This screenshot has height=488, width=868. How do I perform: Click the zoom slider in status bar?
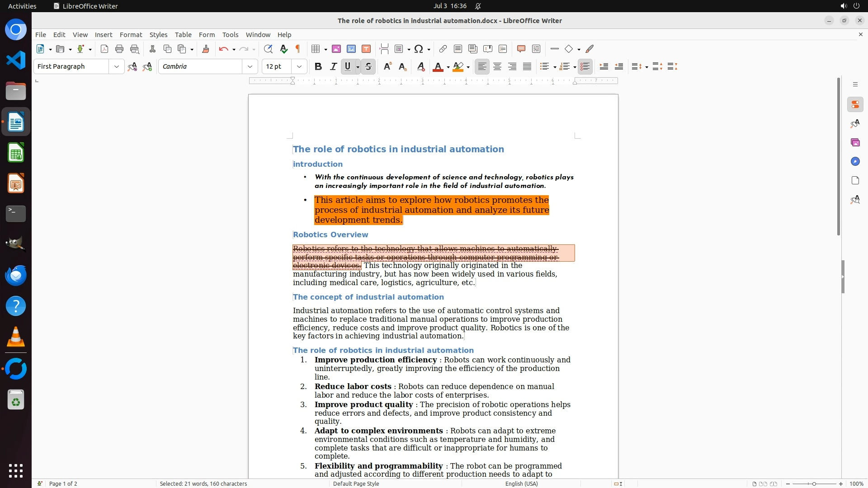tap(814, 483)
